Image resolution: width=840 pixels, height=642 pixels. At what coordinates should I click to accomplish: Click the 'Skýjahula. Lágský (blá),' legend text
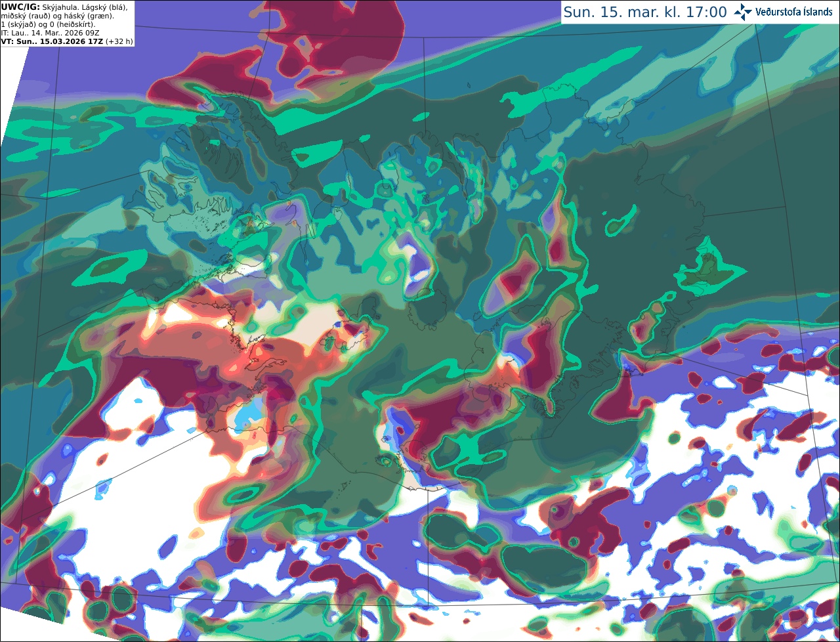(85, 7)
